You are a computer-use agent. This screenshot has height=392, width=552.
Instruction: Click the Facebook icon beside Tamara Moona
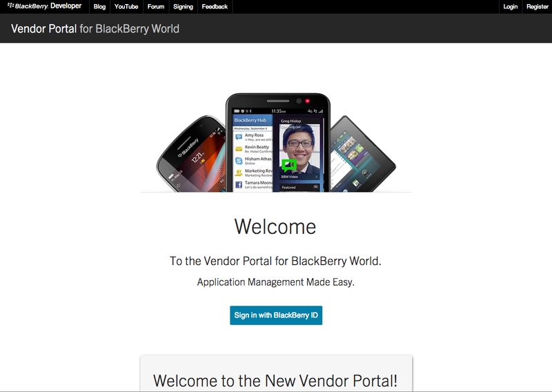(239, 184)
